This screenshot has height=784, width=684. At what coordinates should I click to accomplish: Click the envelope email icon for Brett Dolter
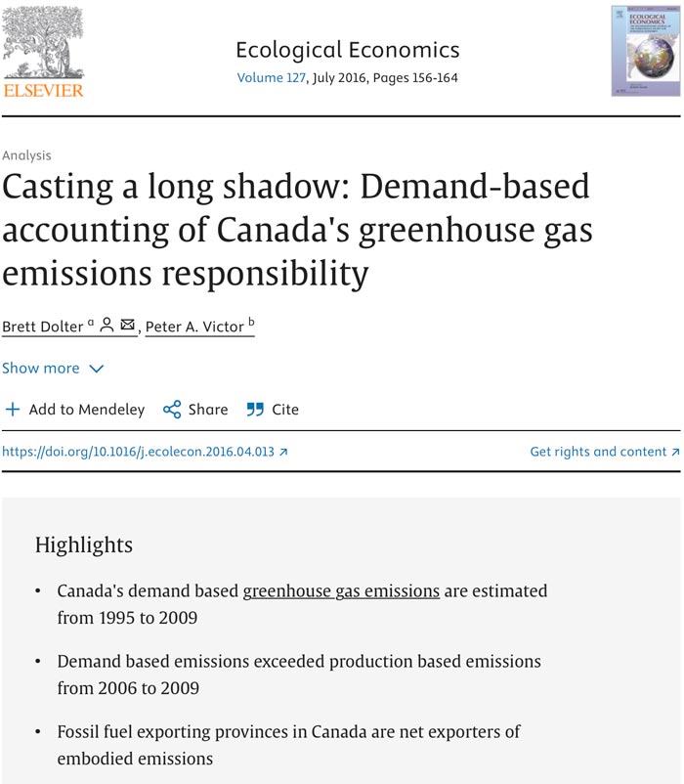[128, 326]
